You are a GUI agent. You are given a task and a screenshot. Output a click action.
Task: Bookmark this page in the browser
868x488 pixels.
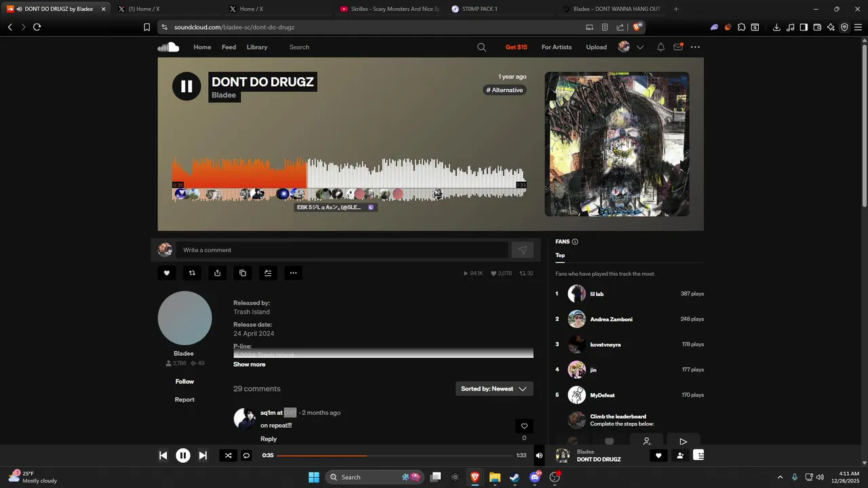[x=146, y=27]
